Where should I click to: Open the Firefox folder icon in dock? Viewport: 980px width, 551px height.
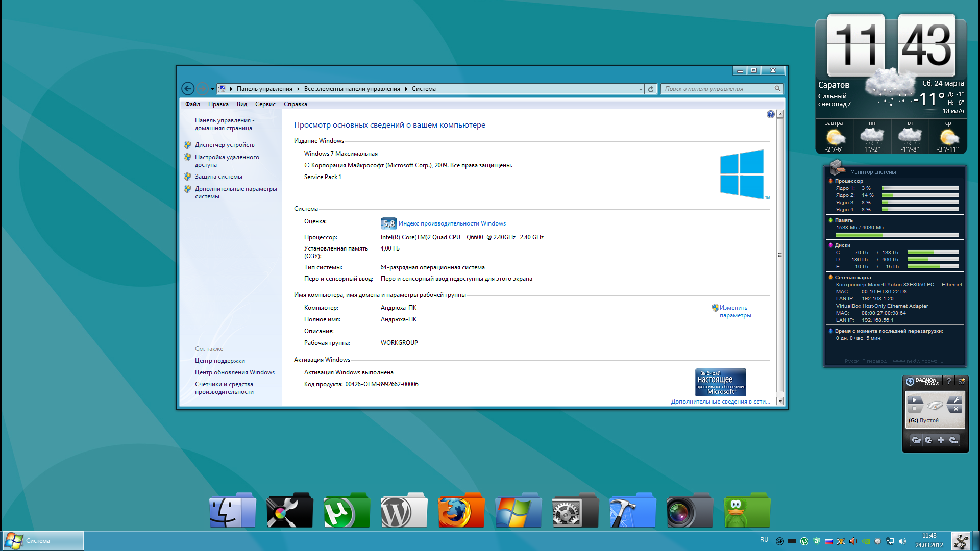[x=461, y=511]
